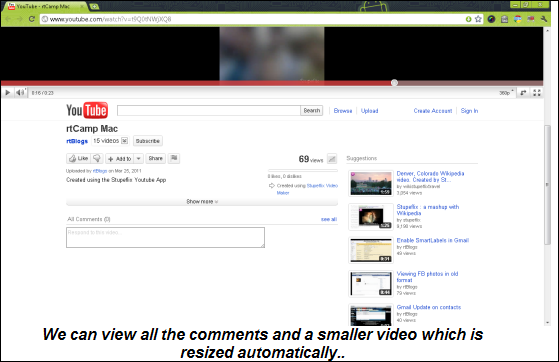Click the scrollbar down arrow

[x=547, y=322]
